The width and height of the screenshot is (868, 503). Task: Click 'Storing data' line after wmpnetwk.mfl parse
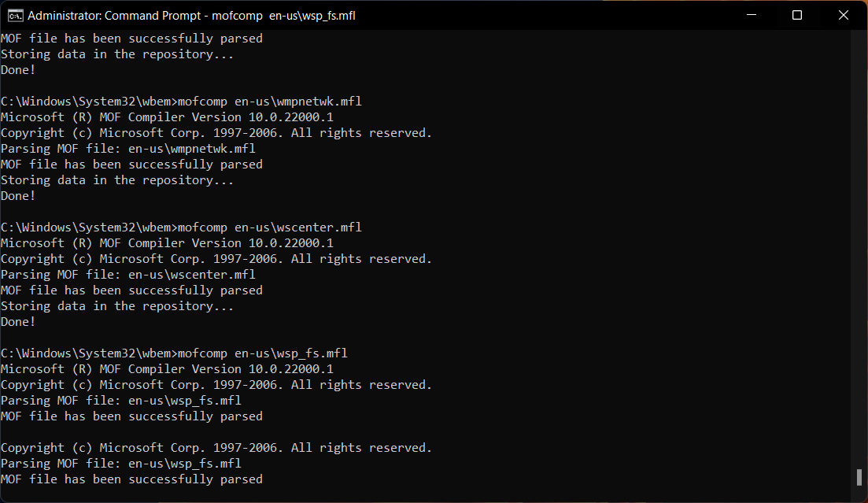coord(117,180)
